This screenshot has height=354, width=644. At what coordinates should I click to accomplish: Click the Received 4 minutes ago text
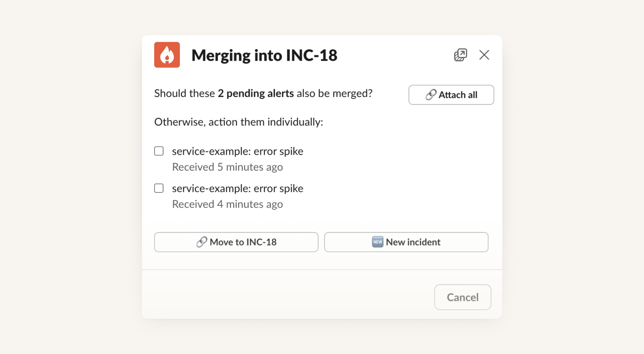(227, 204)
